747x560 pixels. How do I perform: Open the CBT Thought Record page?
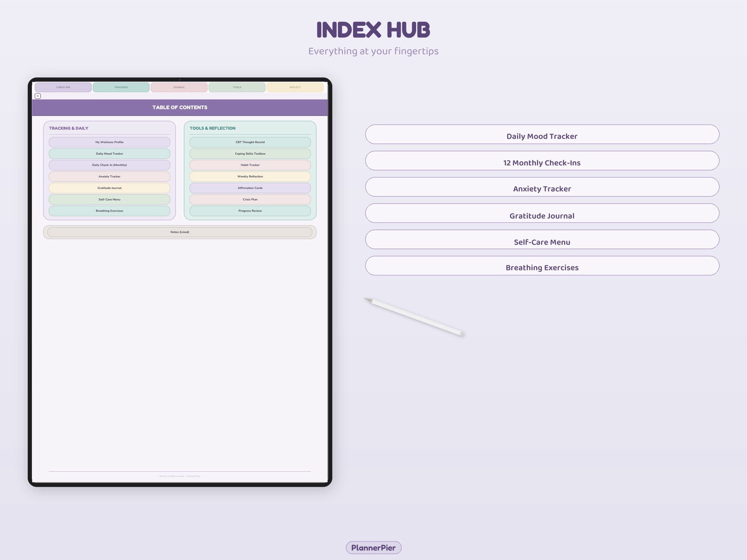[250, 142]
